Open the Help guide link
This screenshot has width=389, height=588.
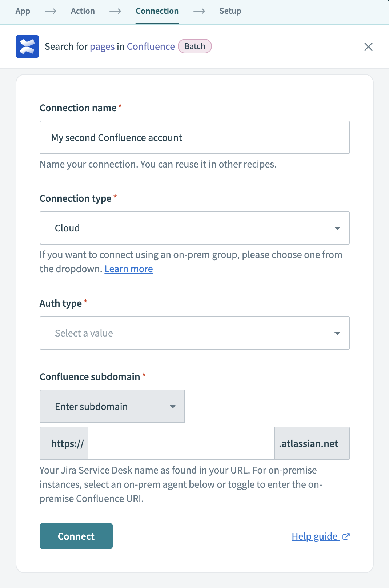315,536
